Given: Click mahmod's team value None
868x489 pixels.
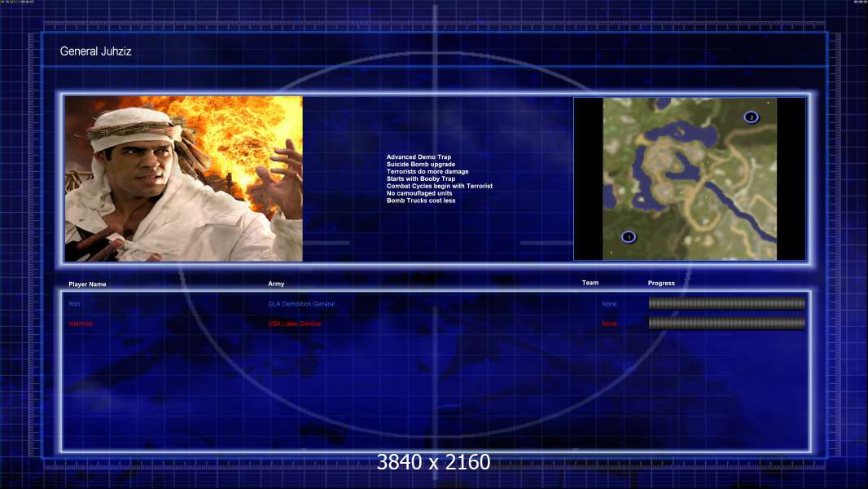Looking at the screenshot, I should tap(609, 324).
